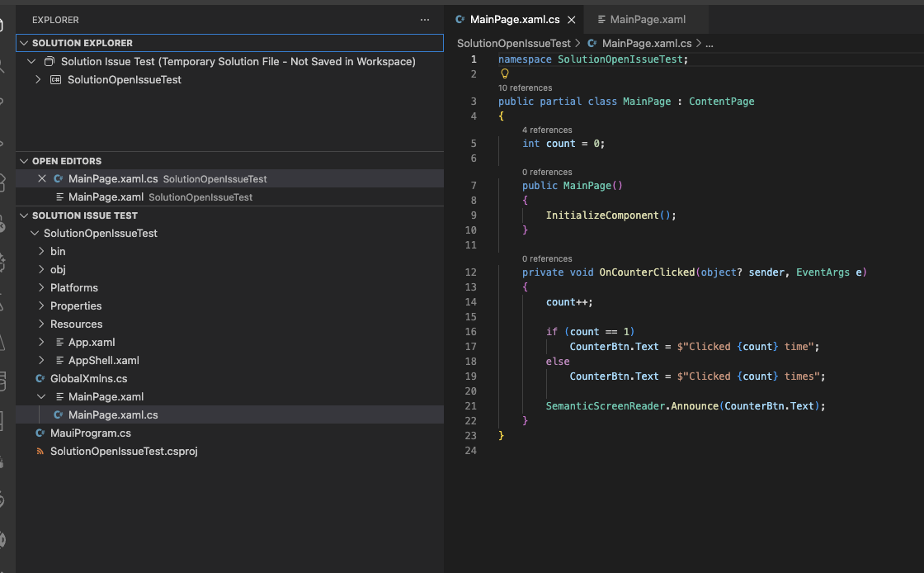This screenshot has height=573, width=924.
Task: Collapse the MainPage.xaml node in file tree
Action: click(40, 397)
